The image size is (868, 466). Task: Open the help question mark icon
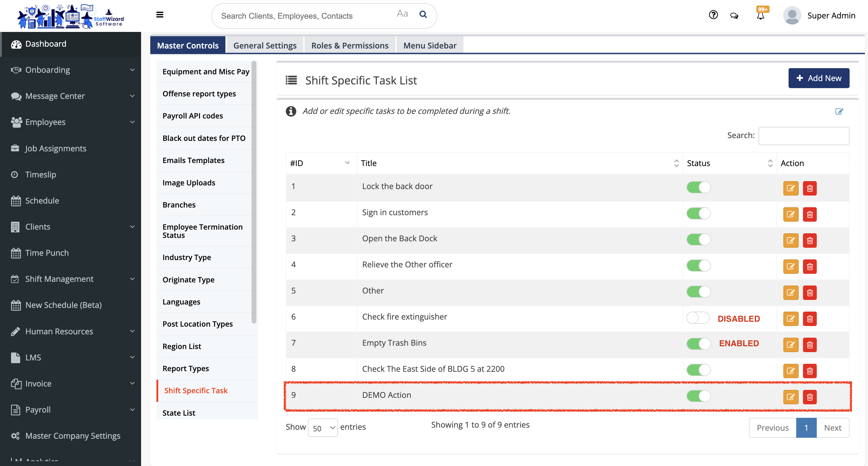click(713, 15)
